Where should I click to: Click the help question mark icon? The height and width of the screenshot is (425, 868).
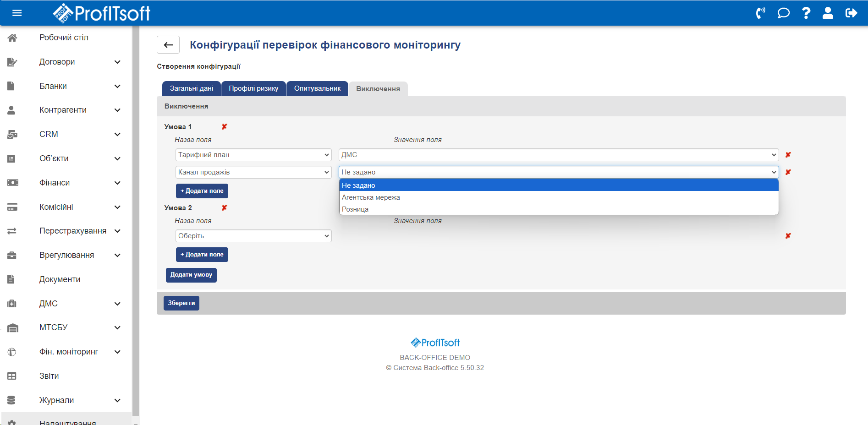click(x=806, y=13)
